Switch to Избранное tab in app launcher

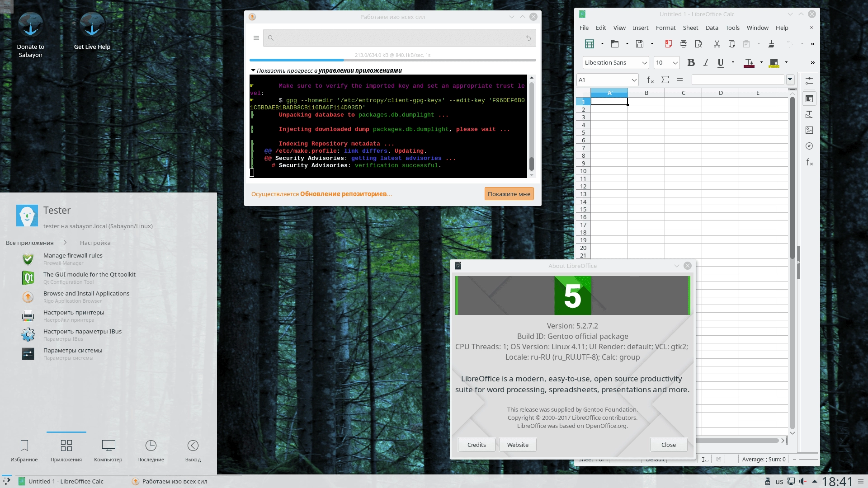pyautogui.click(x=24, y=451)
